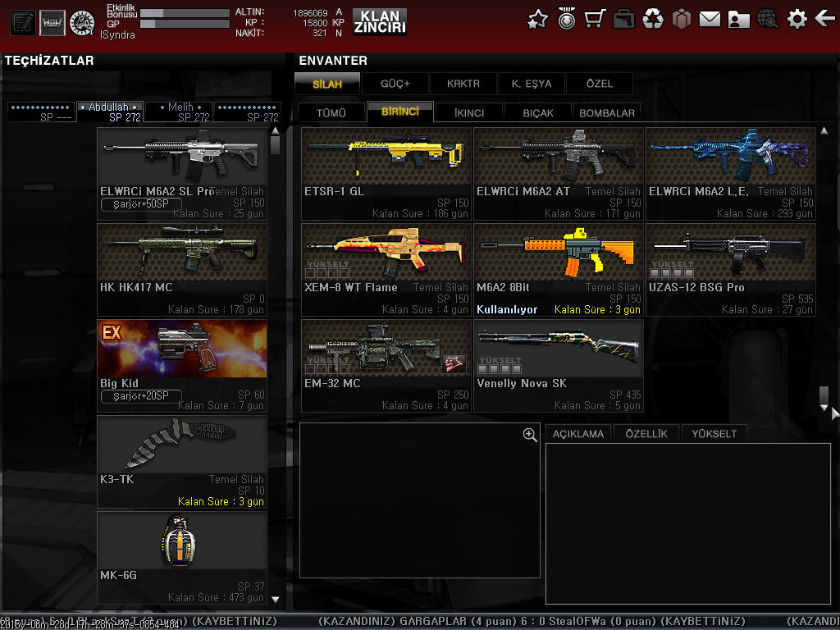Switch to the GÜÇ+ tab
This screenshot has height=630, width=840.
395,84
